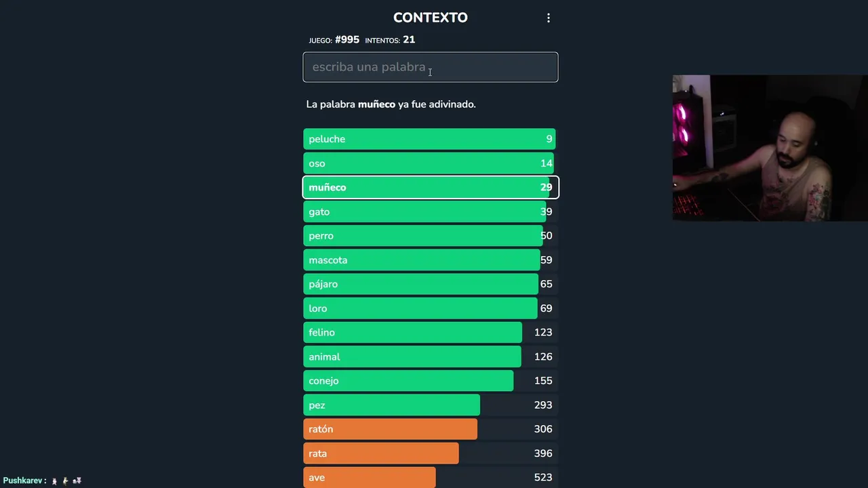
Task: Select the 'pájaro' guess row
Action: click(x=430, y=284)
